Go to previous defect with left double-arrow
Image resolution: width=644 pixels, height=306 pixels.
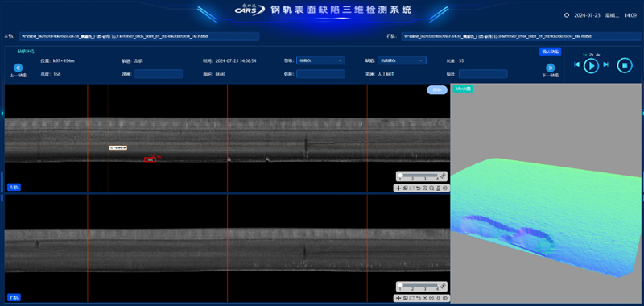[x=18, y=68]
